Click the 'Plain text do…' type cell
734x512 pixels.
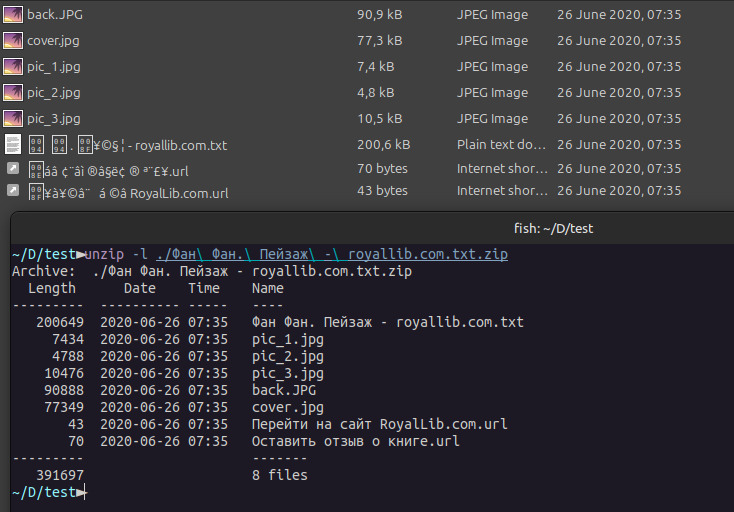point(501,145)
